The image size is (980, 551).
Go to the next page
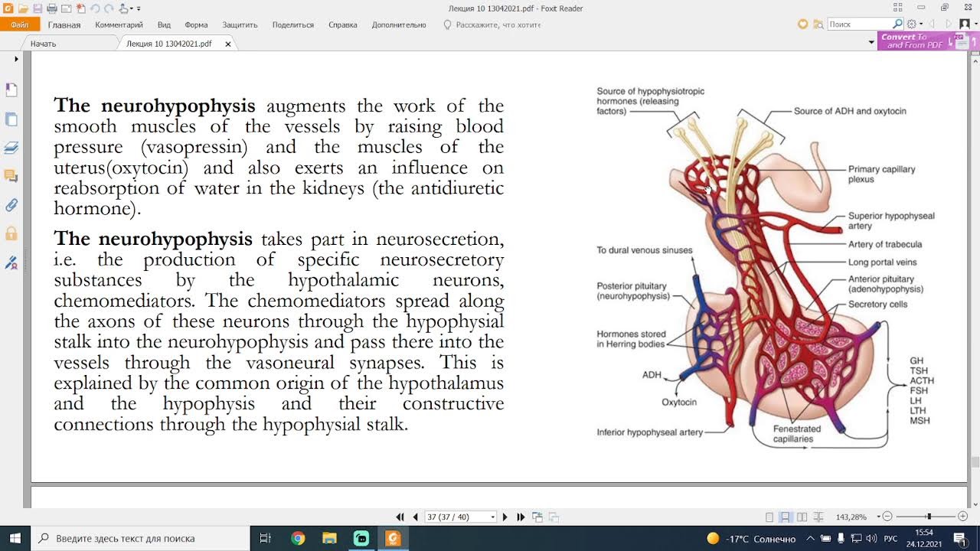pyautogui.click(x=505, y=517)
